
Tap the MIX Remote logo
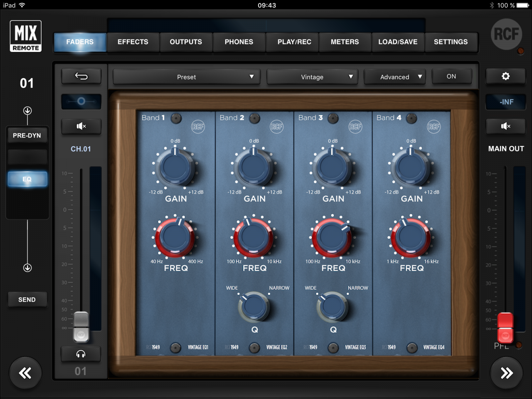pyautogui.click(x=26, y=36)
